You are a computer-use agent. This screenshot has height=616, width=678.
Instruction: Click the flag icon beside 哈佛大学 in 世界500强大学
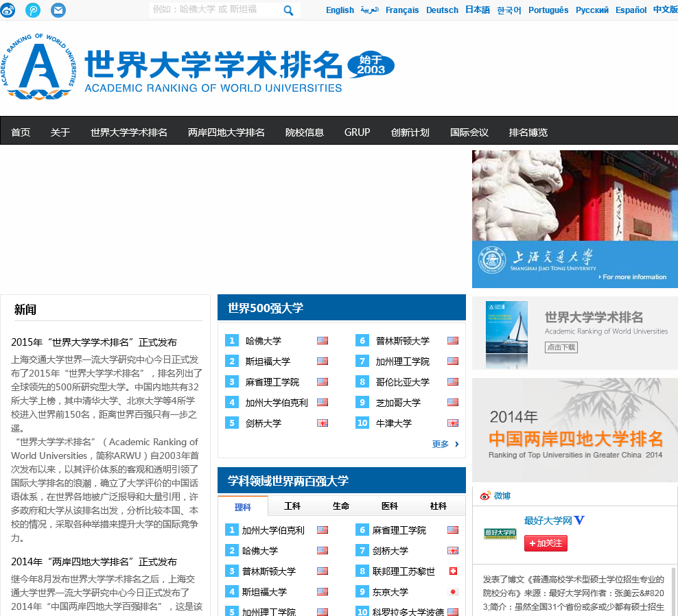[x=323, y=341]
